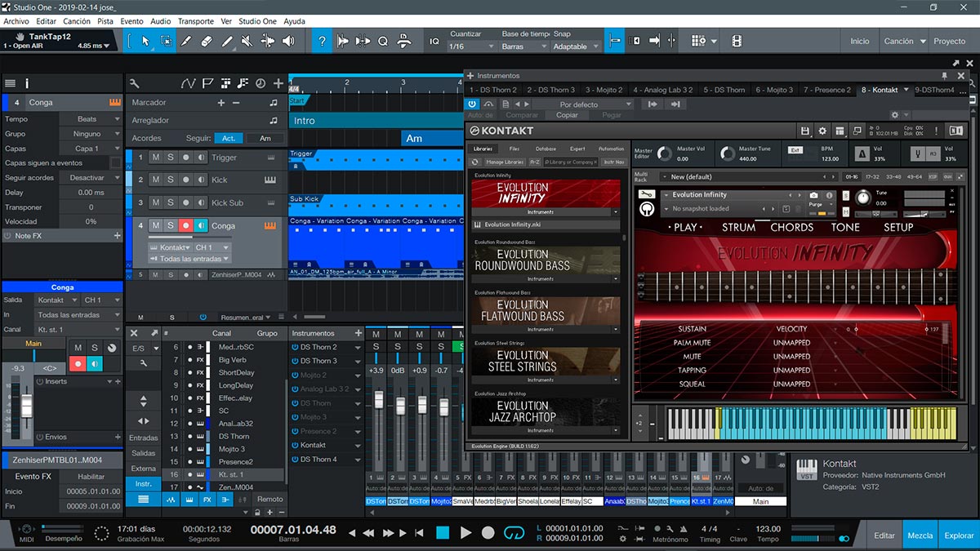Open the Tempo Beats dropdown in inspector
The width and height of the screenshot is (980, 551).
tap(91, 119)
